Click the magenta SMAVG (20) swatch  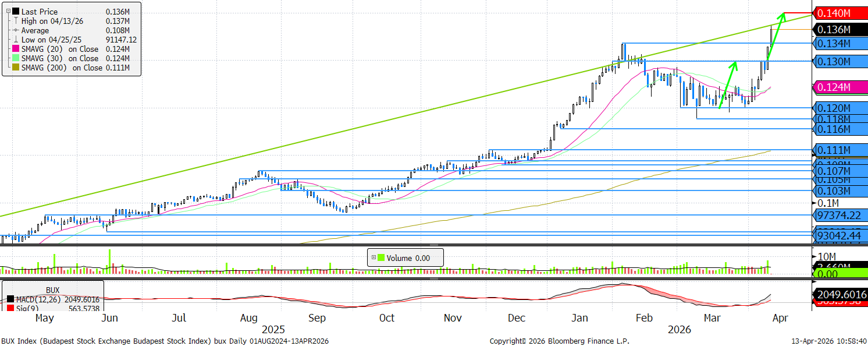tap(16, 50)
